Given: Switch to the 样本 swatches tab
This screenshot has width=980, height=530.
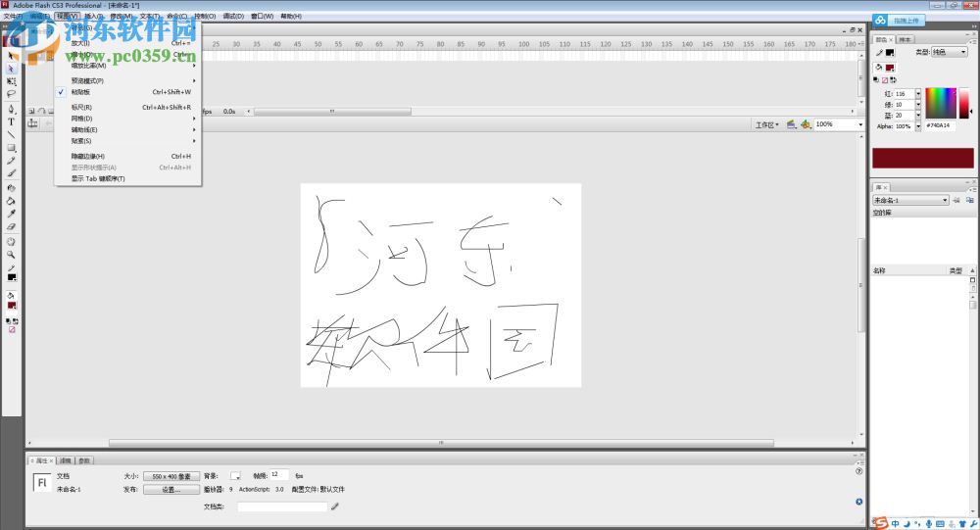Looking at the screenshot, I should pos(905,39).
